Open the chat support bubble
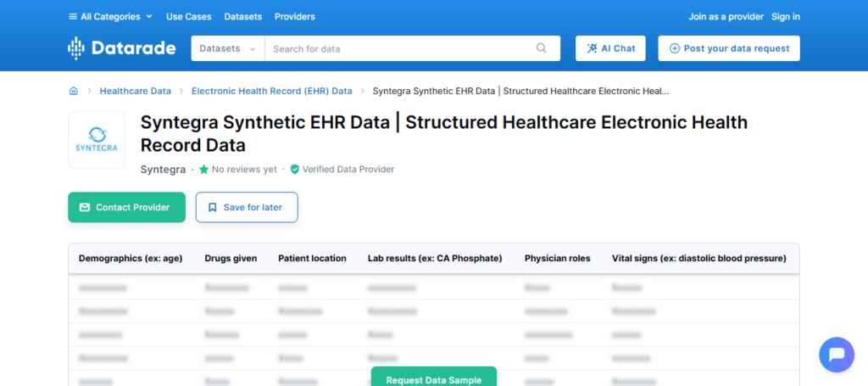Screen dimensions: 868x386 837,355
